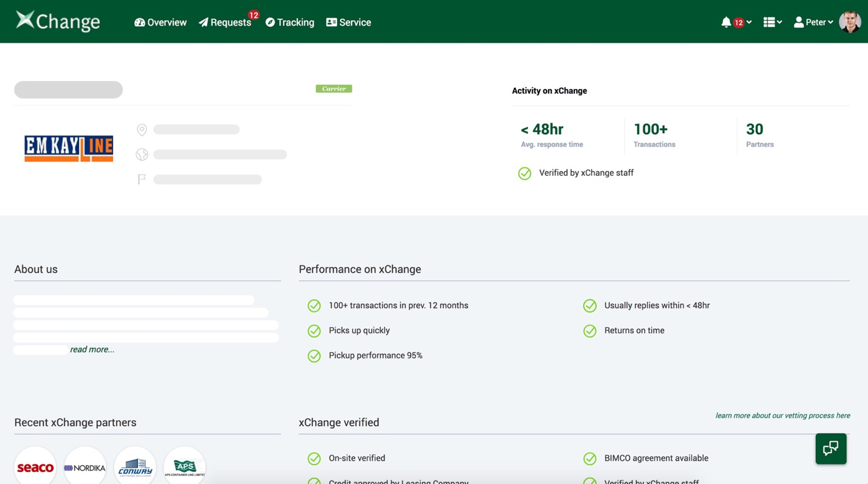Open the Conway partner logo

click(x=135, y=467)
